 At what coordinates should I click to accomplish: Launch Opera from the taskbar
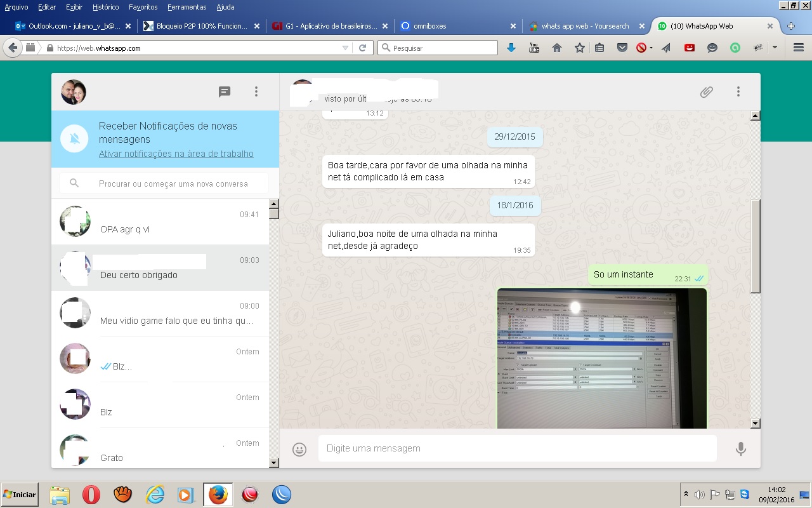tap(91, 495)
